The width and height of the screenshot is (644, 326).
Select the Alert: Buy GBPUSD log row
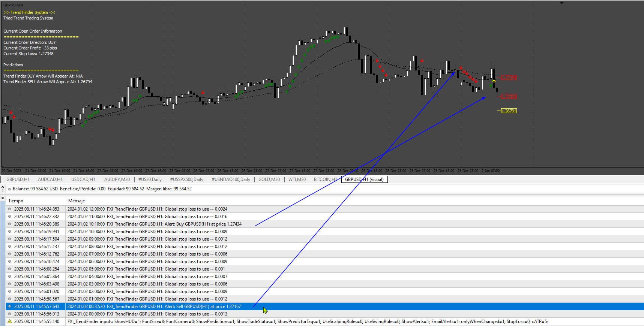(x=325, y=224)
